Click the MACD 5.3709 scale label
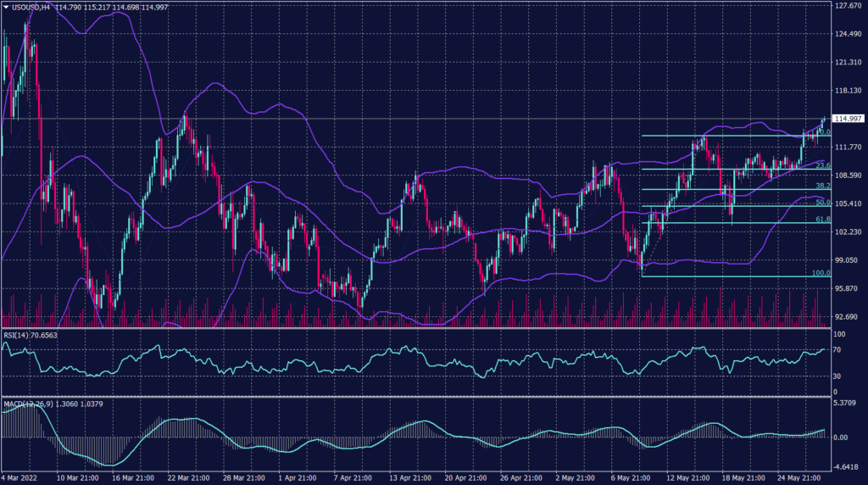 pyautogui.click(x=847, y=404)
